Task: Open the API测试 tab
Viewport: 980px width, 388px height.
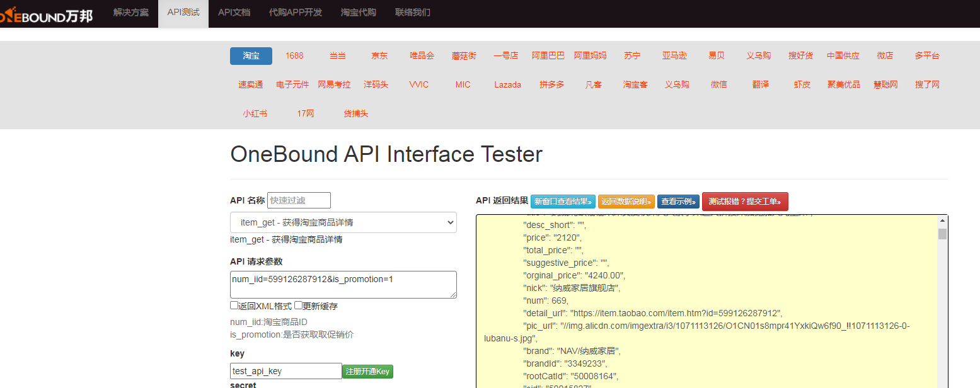Action: 183,13
